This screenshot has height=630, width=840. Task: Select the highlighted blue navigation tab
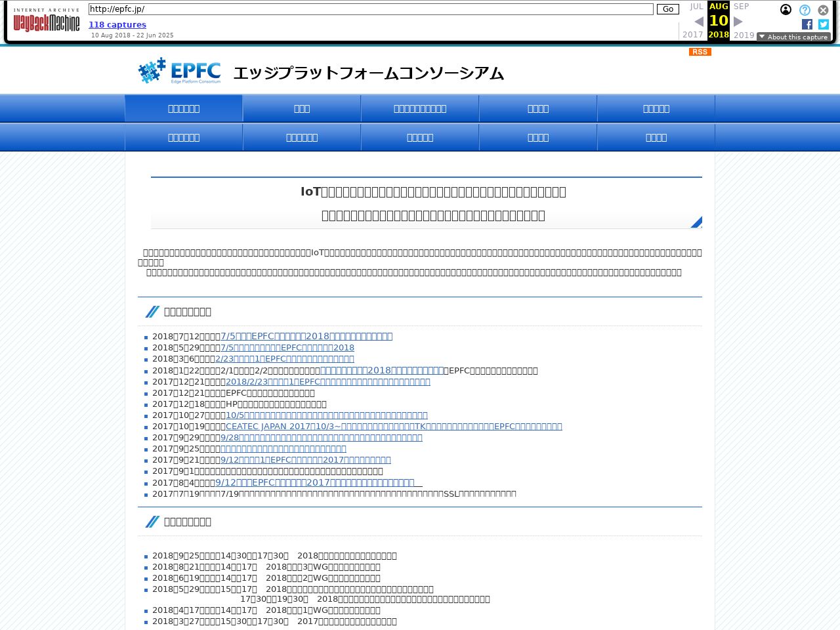click(184, 109)
